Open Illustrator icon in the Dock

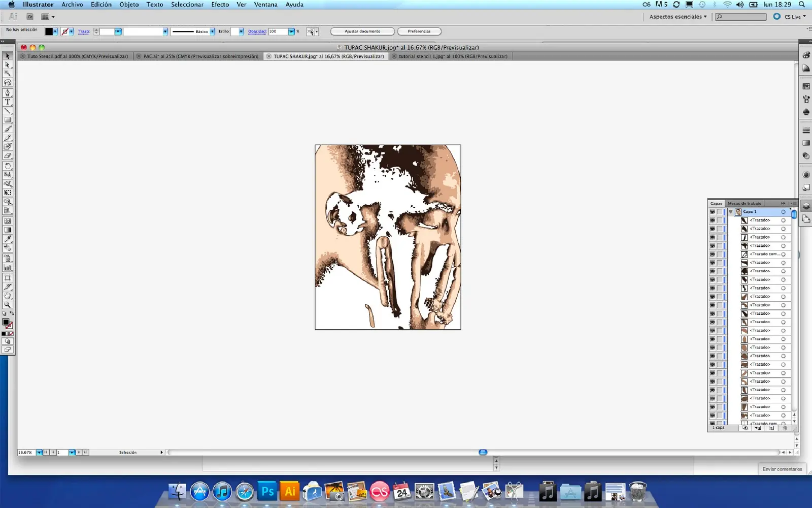pyautogui.click(x=290, y=491)
